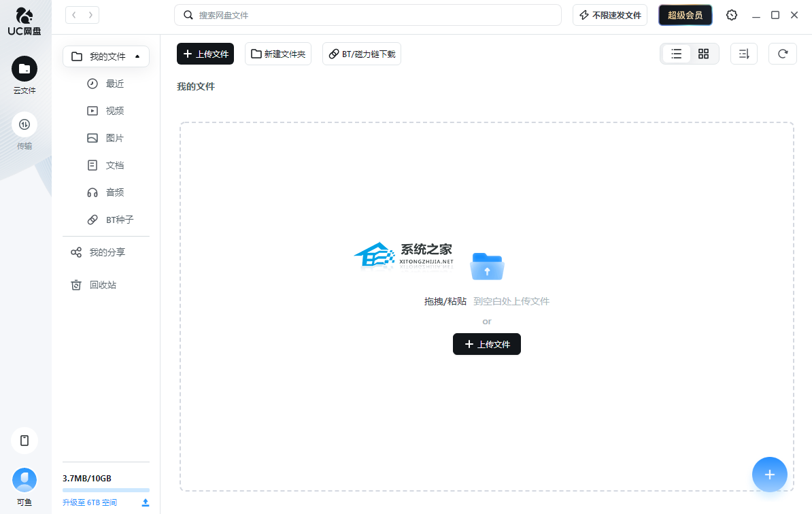This screenshot has height=514, width=812.
Task: Open 图片 pictures category
Action: coord(106,138)
